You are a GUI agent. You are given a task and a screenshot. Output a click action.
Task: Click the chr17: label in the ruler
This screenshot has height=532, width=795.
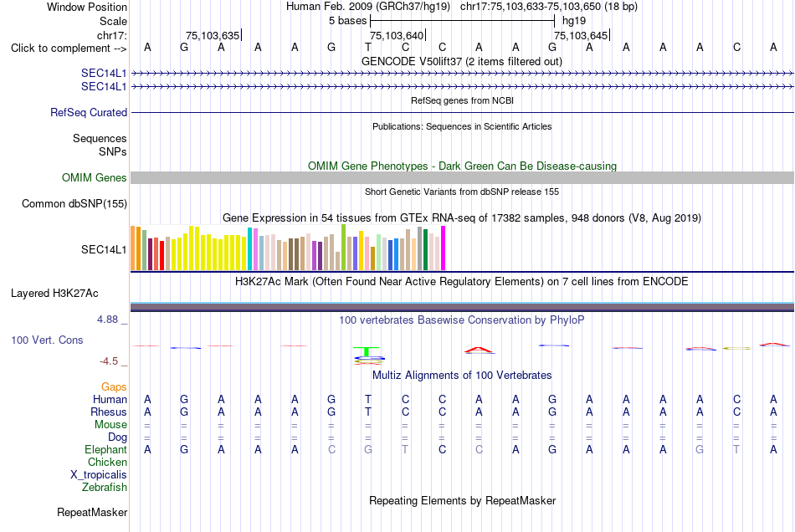pos(112,35)
